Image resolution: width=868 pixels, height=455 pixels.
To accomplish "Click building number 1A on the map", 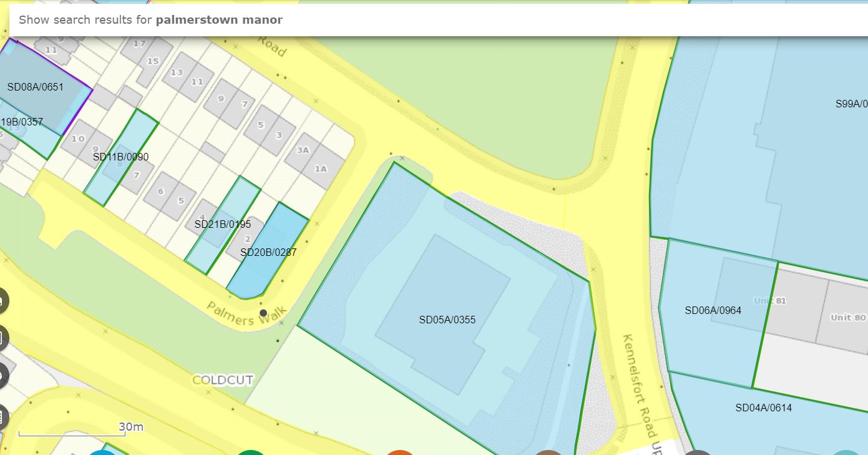I will pos(321,169).
